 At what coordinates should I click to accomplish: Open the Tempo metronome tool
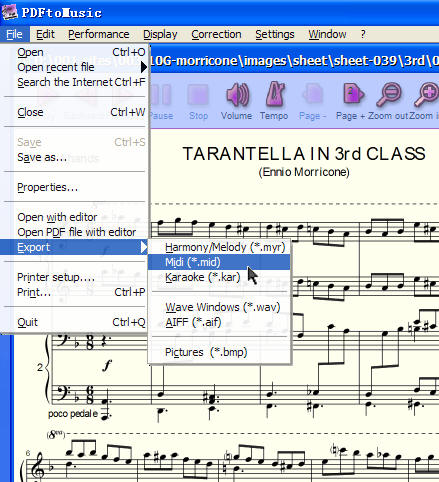274,101
